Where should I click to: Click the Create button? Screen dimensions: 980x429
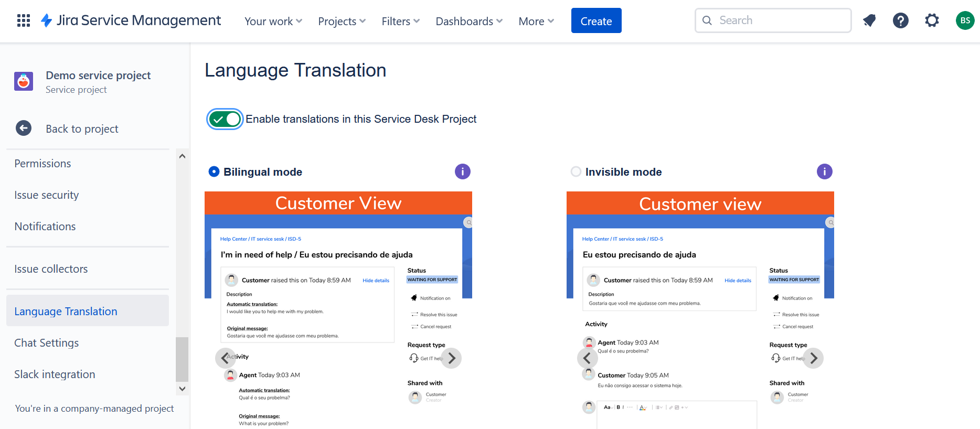click(x=596, y=20)
